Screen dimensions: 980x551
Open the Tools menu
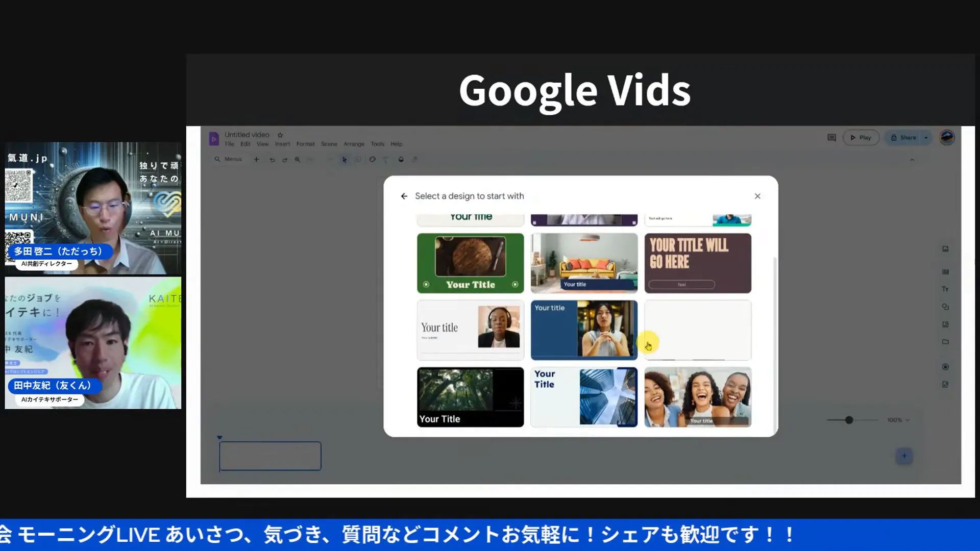(x=378, y=144)
